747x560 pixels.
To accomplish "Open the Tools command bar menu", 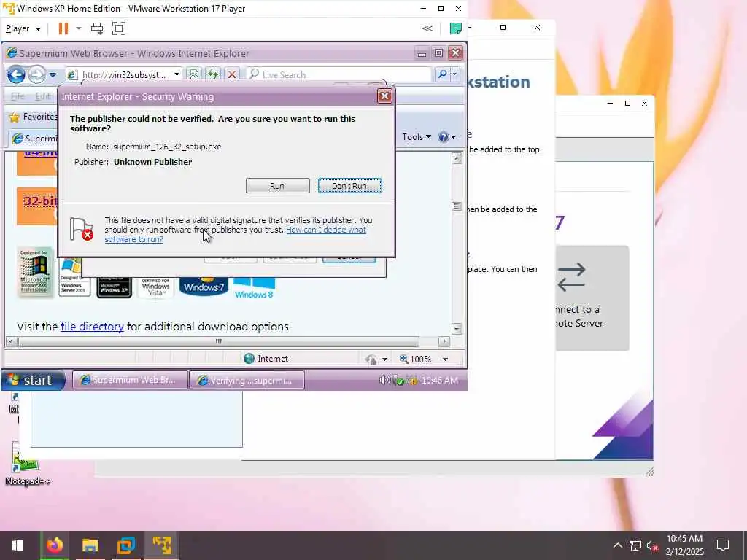I will (x=417, y=137).
